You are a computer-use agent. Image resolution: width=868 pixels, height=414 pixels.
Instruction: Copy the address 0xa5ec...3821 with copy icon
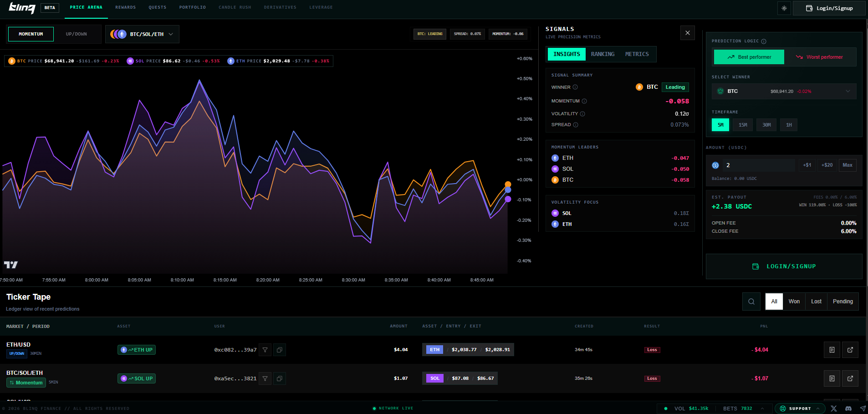coord(280,378)
